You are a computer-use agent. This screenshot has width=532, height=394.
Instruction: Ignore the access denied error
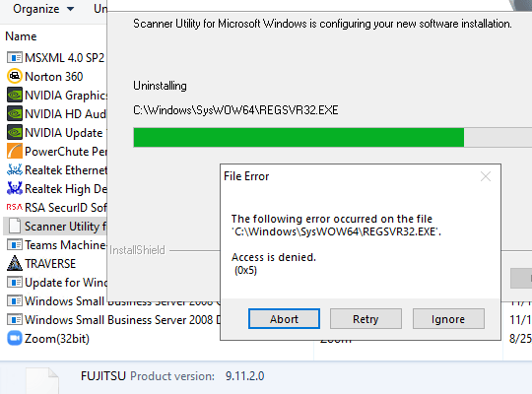click(448, 319)
